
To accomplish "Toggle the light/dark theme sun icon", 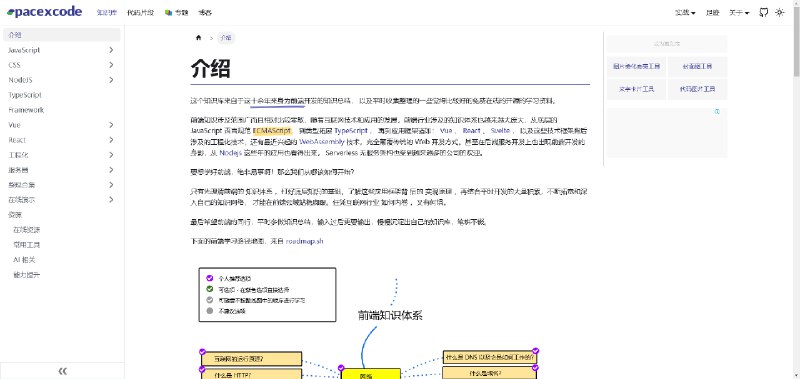I will (780, 13).
